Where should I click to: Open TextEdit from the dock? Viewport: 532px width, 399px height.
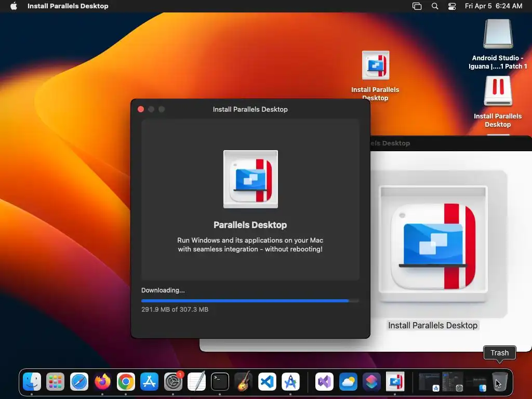[196, 382]
